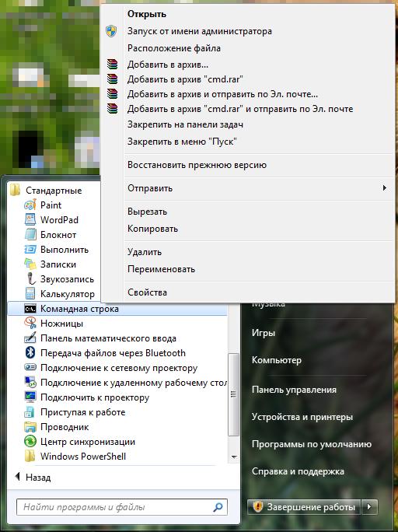398x532 pixels.
Task: Click the Командная строка cmd icon
Action: pos(30,309)
